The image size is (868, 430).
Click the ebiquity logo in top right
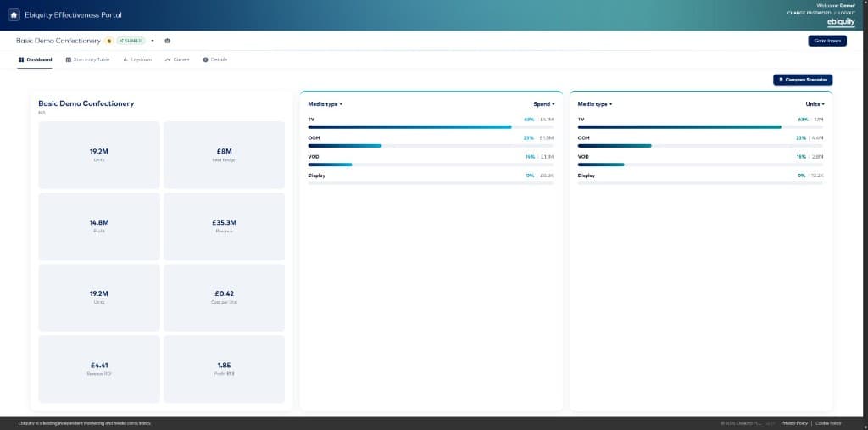[841, 21]
